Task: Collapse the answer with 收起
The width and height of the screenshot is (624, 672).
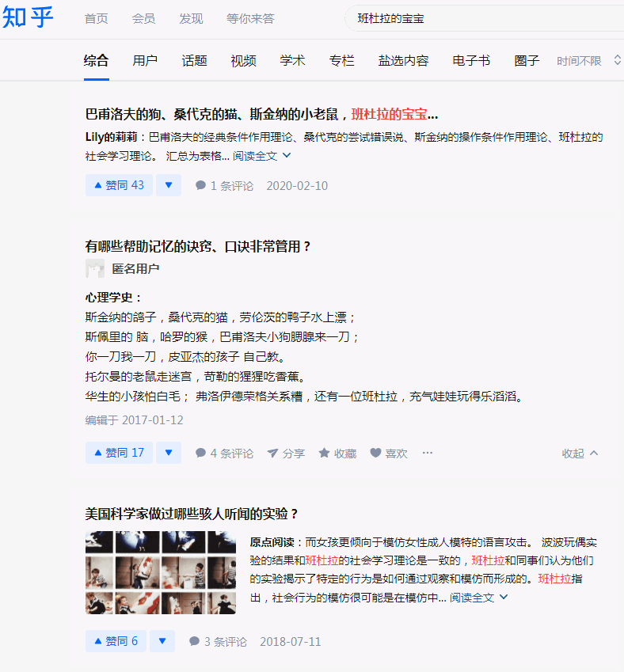Action: (580, 453)
